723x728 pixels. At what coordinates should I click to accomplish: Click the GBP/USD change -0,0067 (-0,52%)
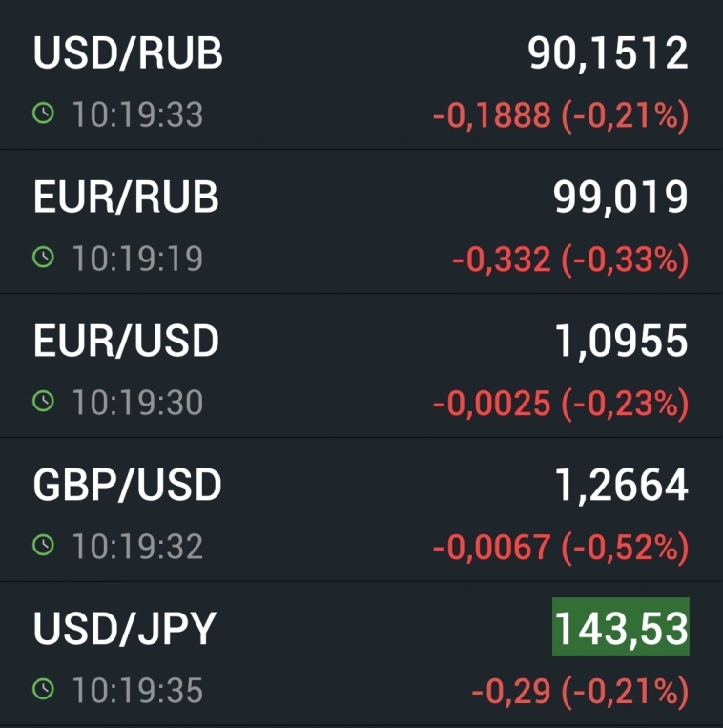coord(560,546)
